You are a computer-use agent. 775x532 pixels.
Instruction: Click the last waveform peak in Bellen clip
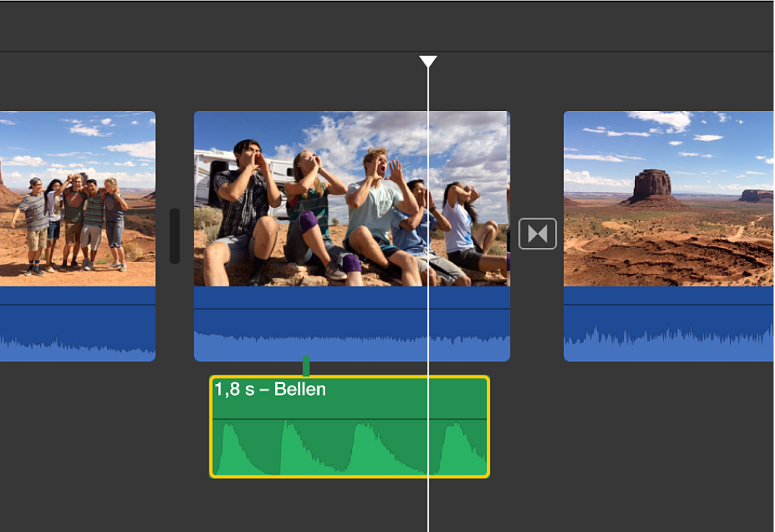(455, 434)
